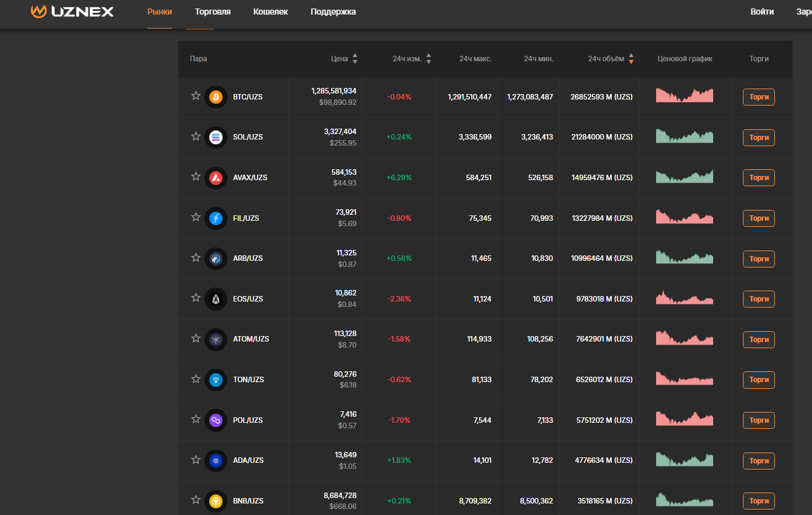Viewport: 812px width, 515px height.
Task: Open the ATOM/UZS price chart thumbnail
Action: tap(684, 338)
